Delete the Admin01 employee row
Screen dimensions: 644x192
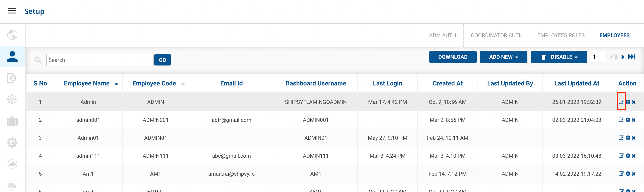[x=634, y=138]
